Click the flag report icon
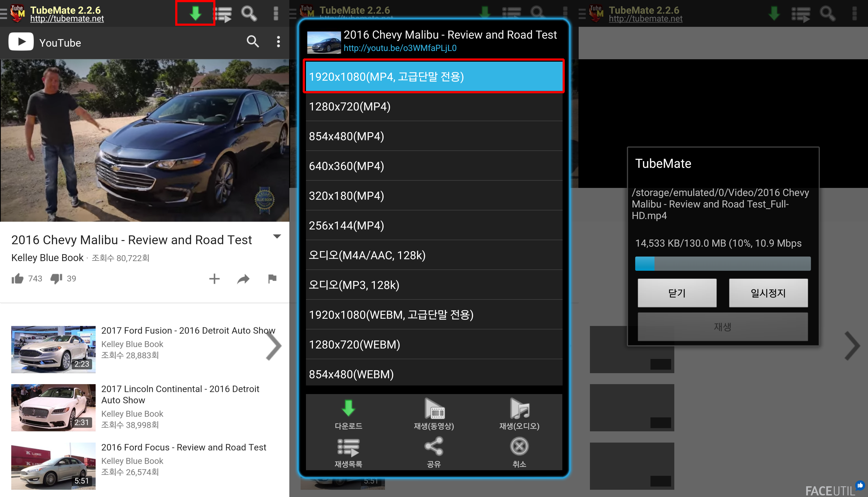Screen dimensions: 868x497 (272, 279)
